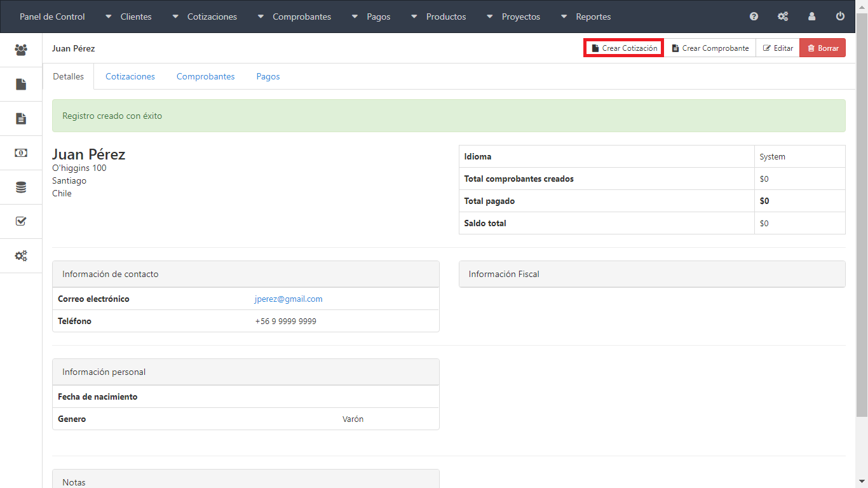Expand the Clientes dropdown in the navbar

129,17
